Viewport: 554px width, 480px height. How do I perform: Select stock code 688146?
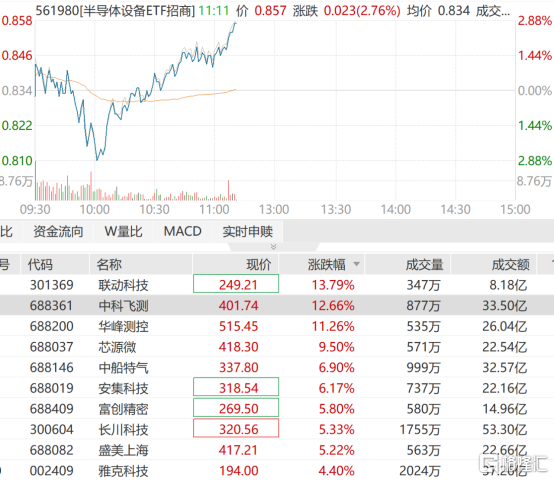pyautogui.click(x=52, y=368)
